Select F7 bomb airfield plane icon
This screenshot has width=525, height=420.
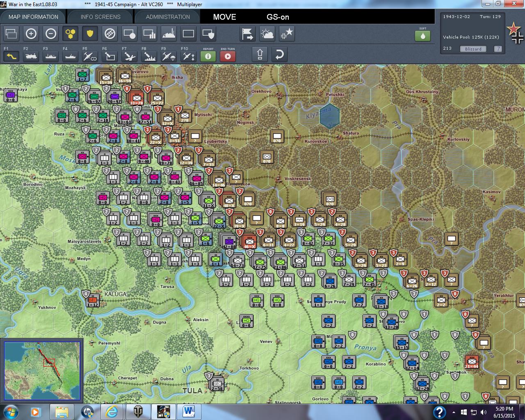click(x=129, y=56)
